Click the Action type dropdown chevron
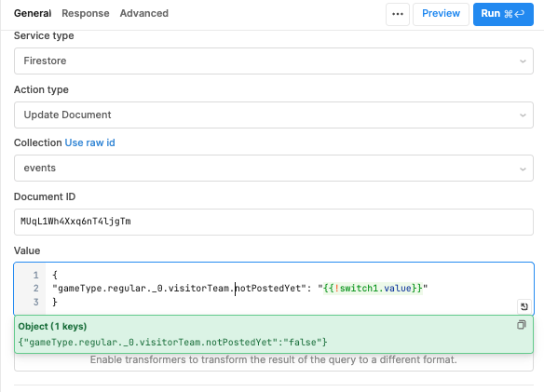The height and width of the screenshot is (392, 544). click(x=523, y=115)
